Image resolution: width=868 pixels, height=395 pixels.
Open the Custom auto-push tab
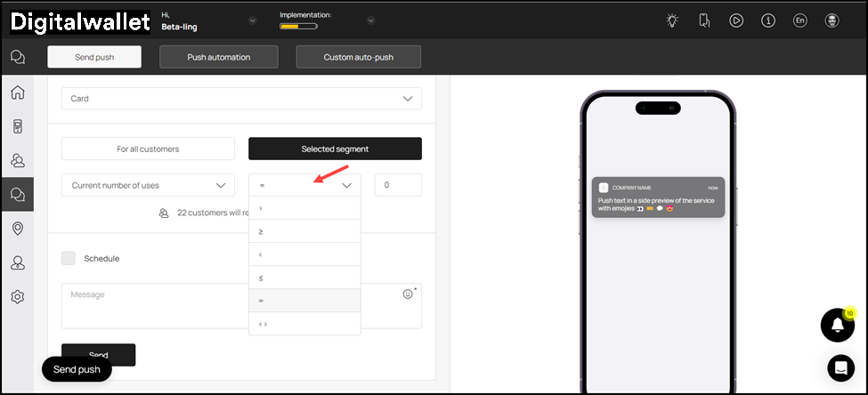[x=359, y=57]
